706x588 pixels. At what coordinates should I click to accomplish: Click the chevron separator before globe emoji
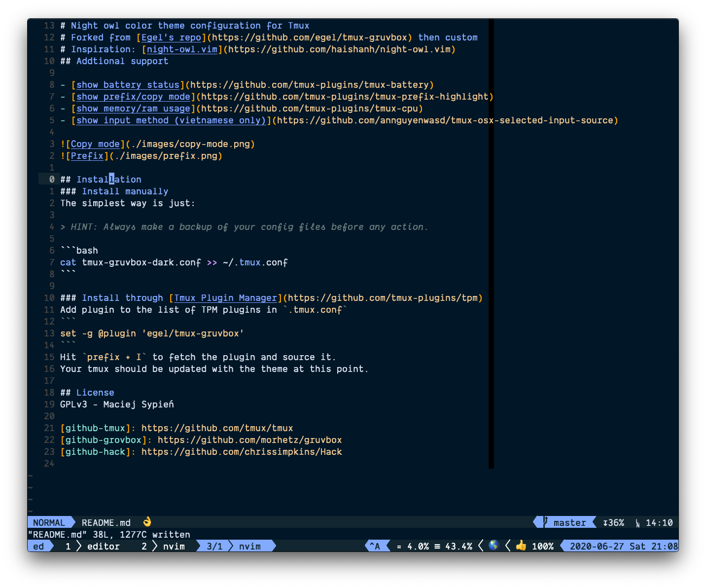[x=481, y=546]
